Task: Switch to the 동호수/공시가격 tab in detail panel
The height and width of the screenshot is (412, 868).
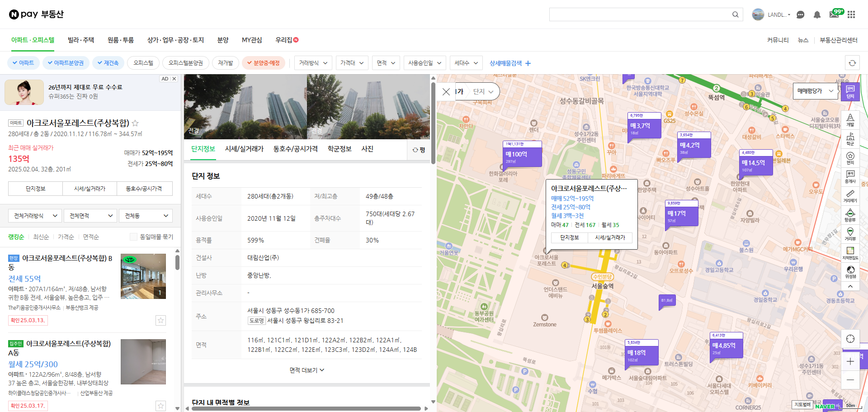Action: click(295, 149)
